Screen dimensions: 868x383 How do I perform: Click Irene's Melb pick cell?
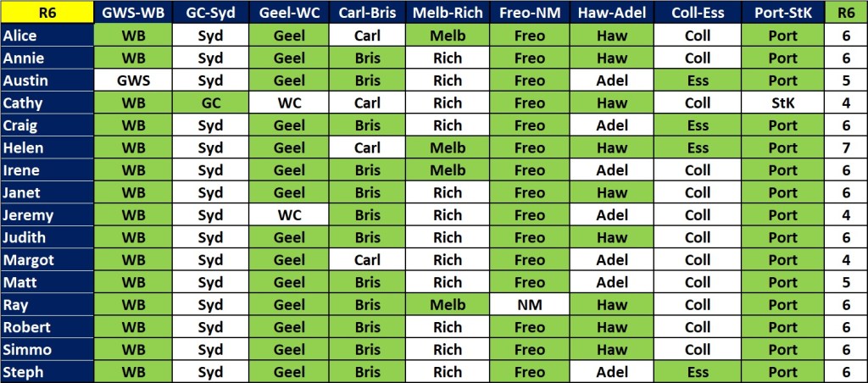(x=448, y=170)
